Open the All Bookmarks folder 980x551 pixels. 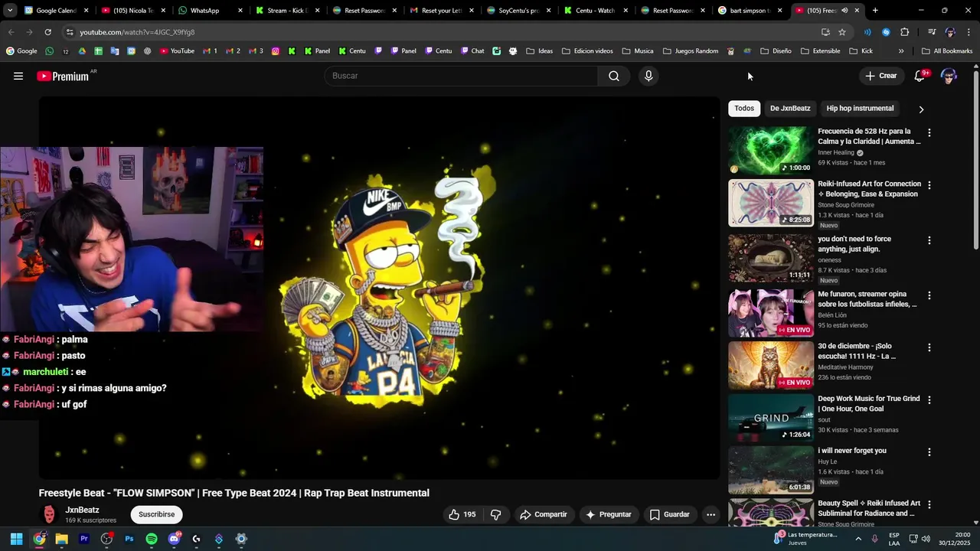tap(947, 51)
